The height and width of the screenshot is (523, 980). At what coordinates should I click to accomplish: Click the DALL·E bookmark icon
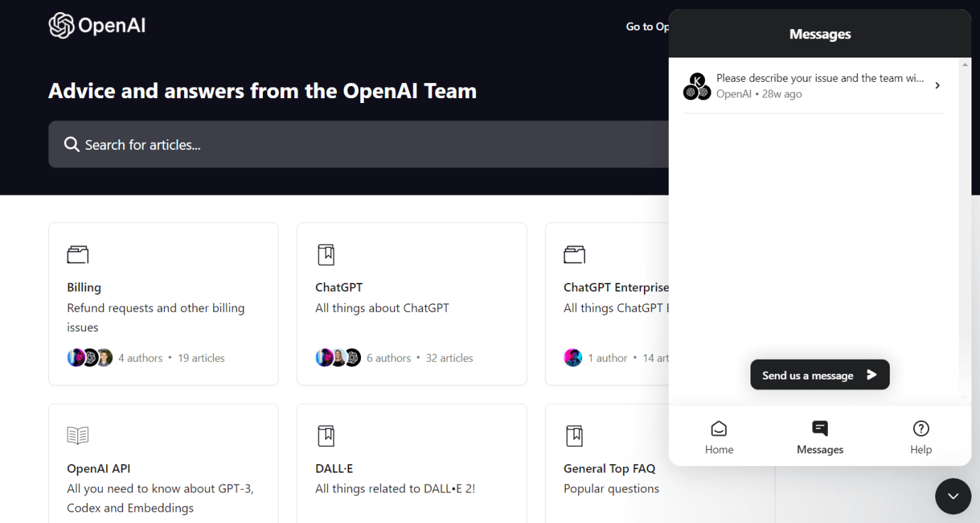(x=325, y=436)
